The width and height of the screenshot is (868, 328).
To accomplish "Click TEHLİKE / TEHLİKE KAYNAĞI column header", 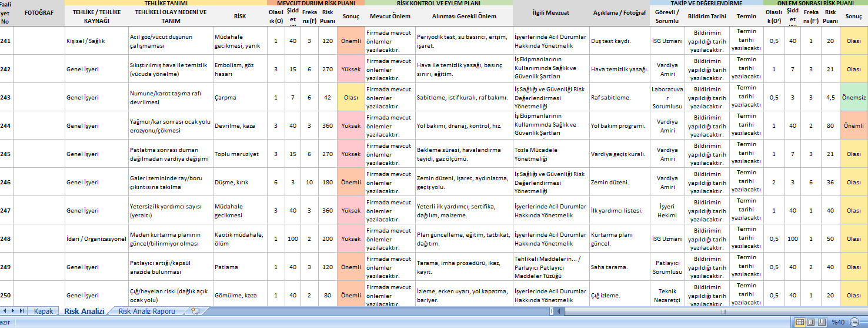I will tap(96, 16).
